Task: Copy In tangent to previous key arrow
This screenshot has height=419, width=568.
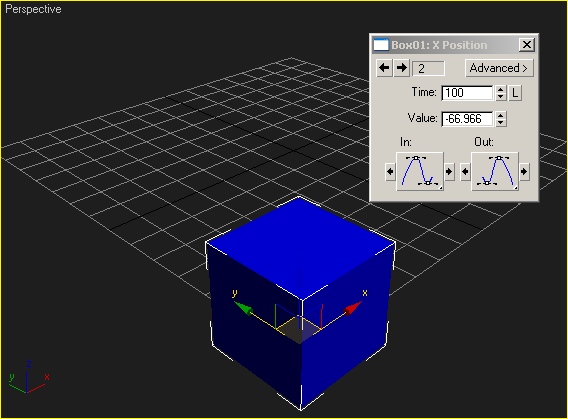Action: (390, 172)
